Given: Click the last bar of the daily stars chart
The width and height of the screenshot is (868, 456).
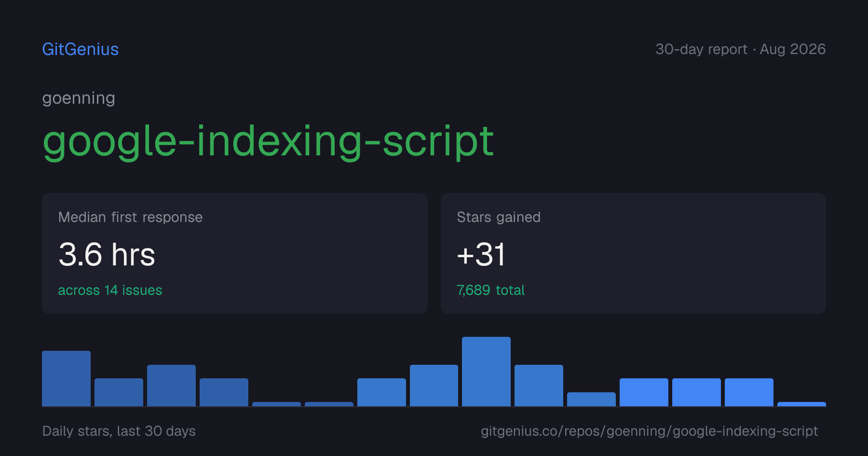Looking at the screenshot, I should pyautogui.click(x=801, y=404).
